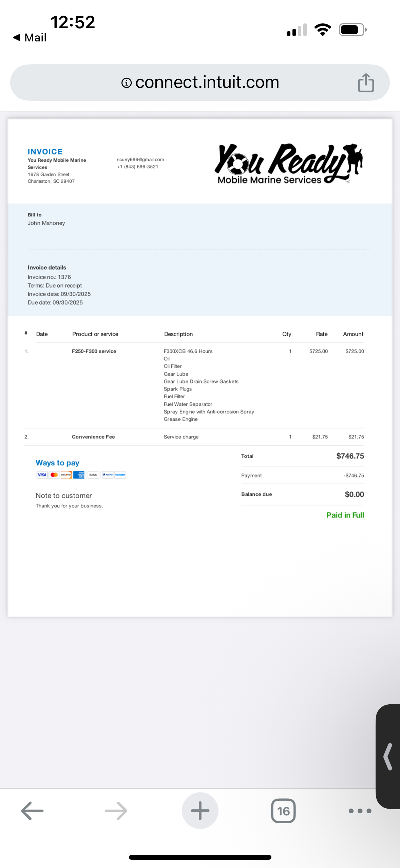
Task: Tap the phone number +1 (843) 696-3521
Action: (137, 167)
